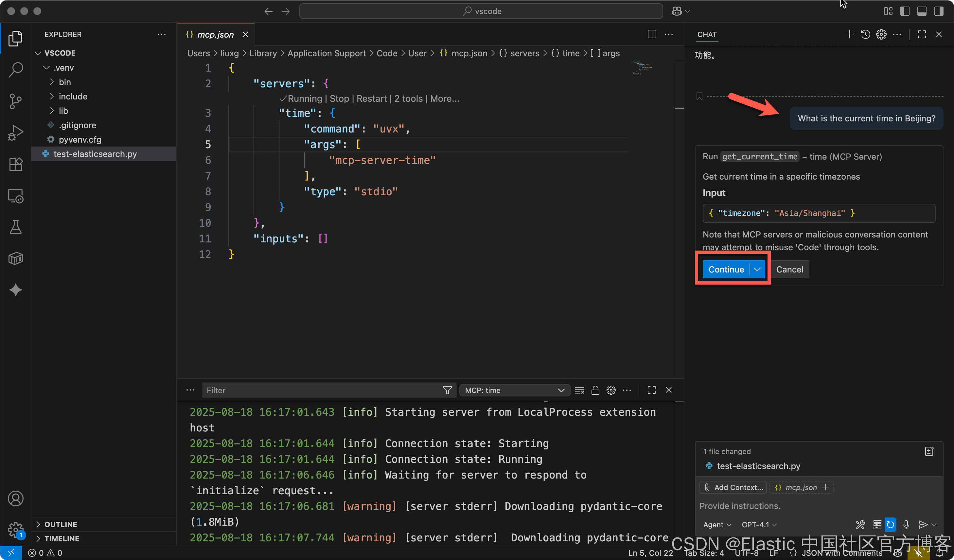Go back in navigation history
Screen dimensions: 954x560
point(268,11)
